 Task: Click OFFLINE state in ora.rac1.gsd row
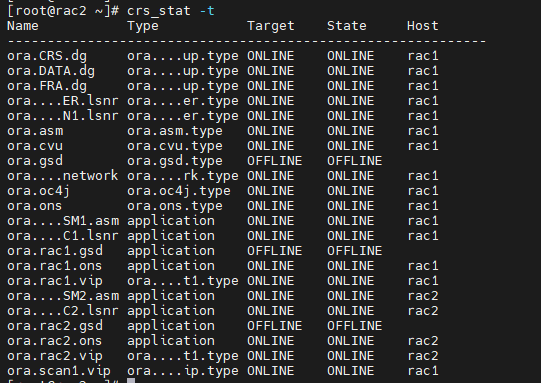coord(355,251)
